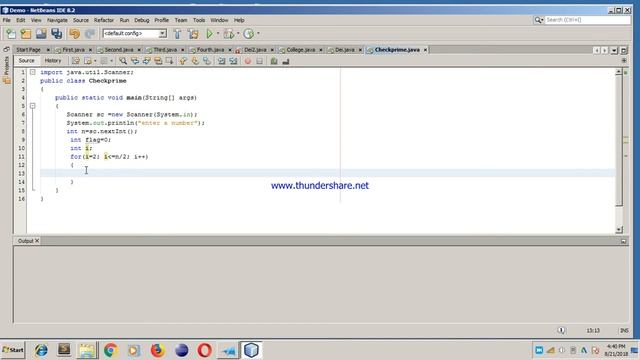Viewport: 640px width, 360px height.
Task: Click the Uncomment editor toolbar icon
Action: point(286,61)
